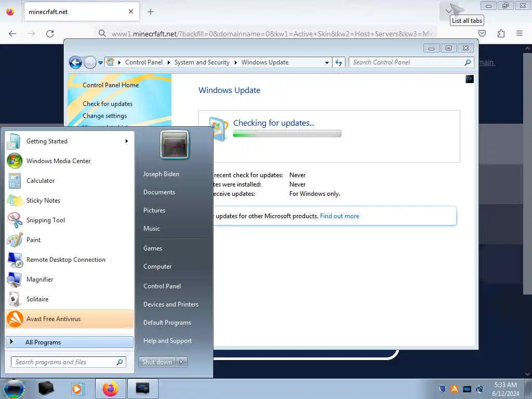Open Default Programs
This screenshot has width=532, height=399.
click(167, 323)
